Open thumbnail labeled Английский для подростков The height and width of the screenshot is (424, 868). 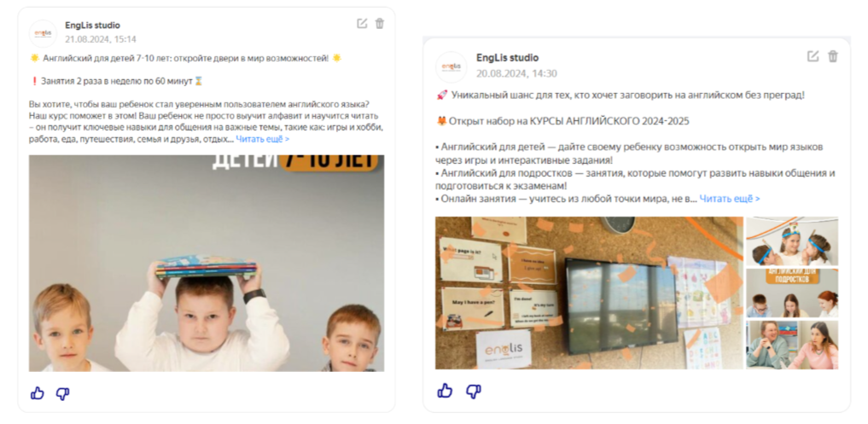click(792, 293)
